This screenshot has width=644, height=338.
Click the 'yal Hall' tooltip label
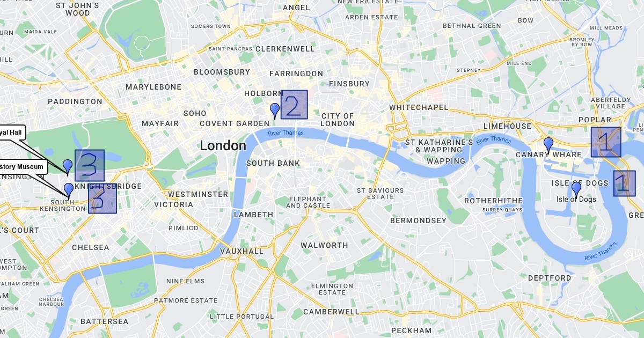[11, 132]
